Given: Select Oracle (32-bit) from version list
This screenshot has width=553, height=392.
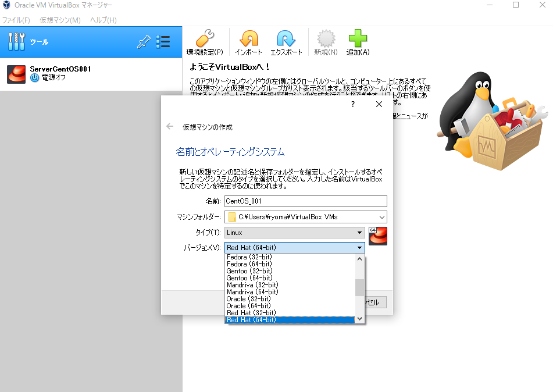Looking at the screenshot, I should click(290, 299).
